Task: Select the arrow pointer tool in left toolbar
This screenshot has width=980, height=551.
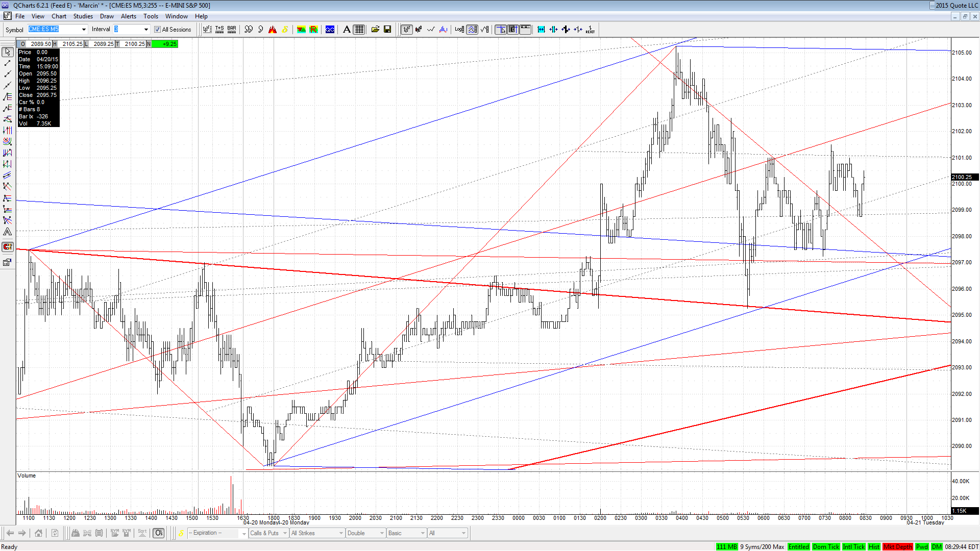Action: [x=7, y=52]
